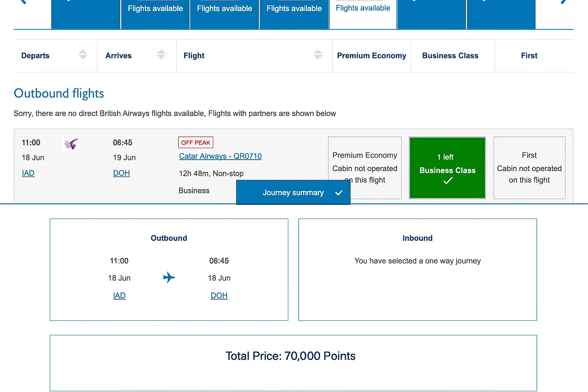
Task: Sort by Flight column using its arrows
Action: [318, 55]
